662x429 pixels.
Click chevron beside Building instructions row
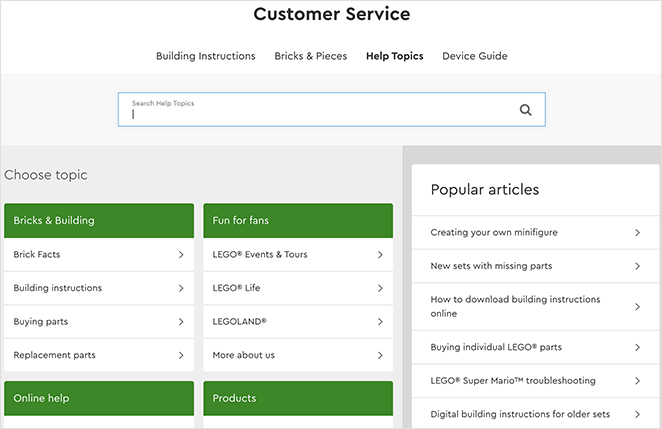coord(181,288)
